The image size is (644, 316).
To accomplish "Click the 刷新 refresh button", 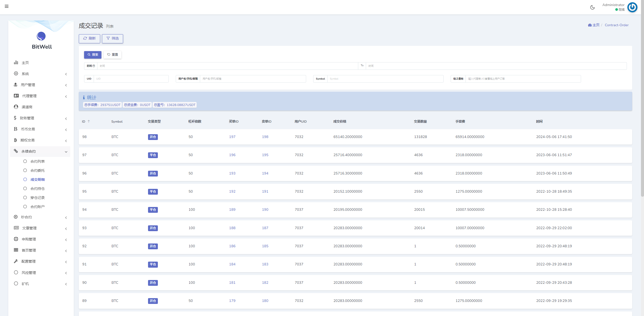I will (x=89, y=39).
